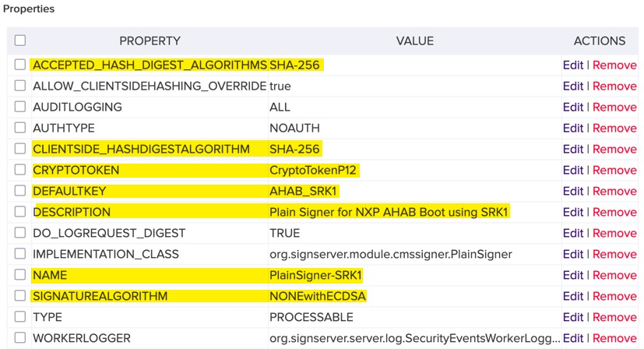
Task: Click Edit for DEFAULTKEY AHAB_SRK1
Action: tap(572, 191)
